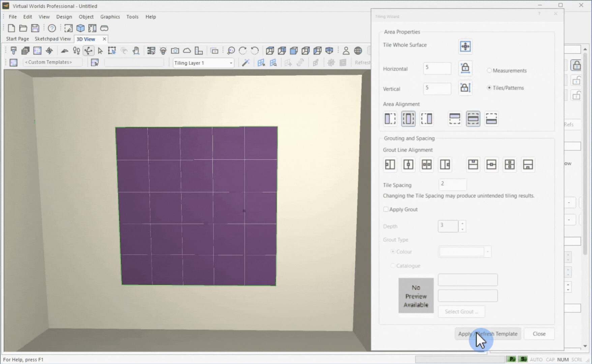Click the Save disk icon
Screen dimensions: 592x364
[x=35, y=28]
